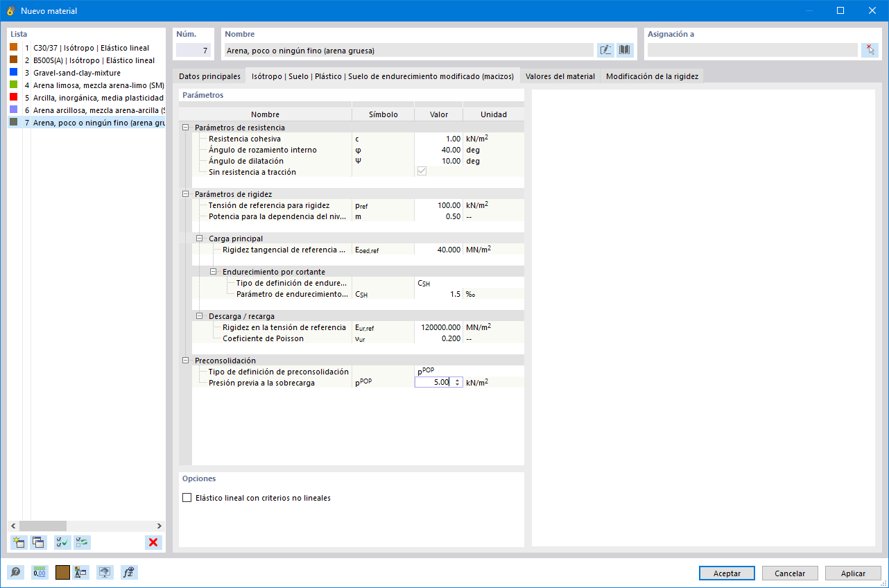Click the exponent m value 0.50
Image resolution: width=889 pixels, height=588 pixels.
click(438, 216)
